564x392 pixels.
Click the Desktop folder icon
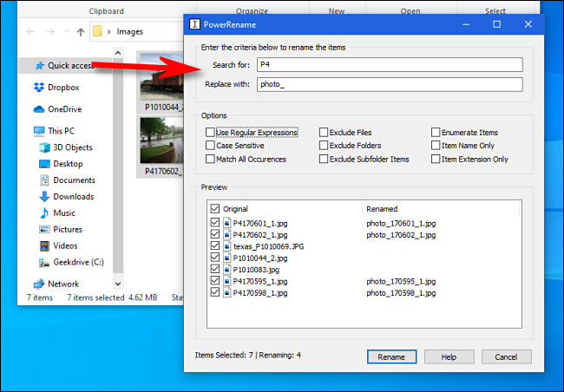click(x=44, y=164)
